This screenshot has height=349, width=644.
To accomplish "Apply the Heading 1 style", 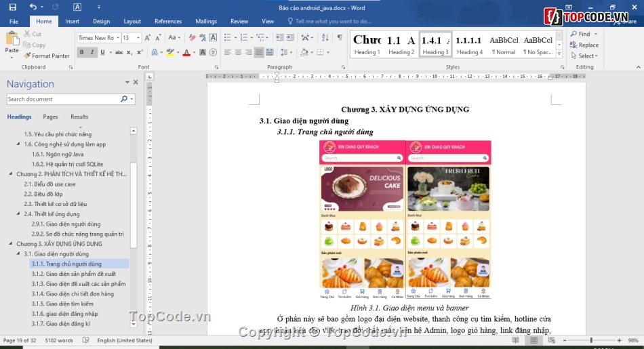I will [x=367, y=44].
